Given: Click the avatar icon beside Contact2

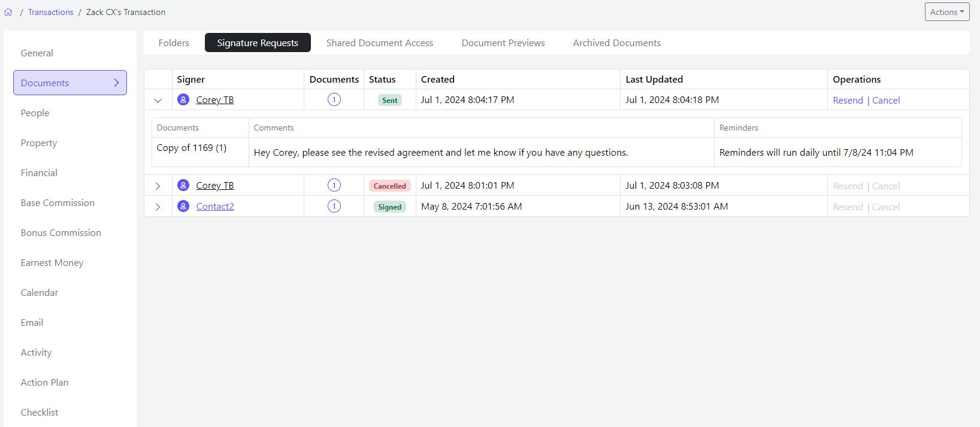Looking at the screenshot, I should pos(183,206).
